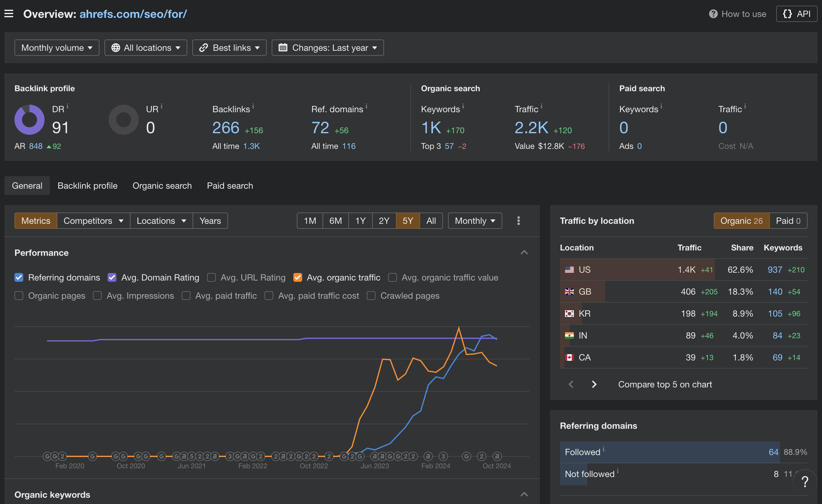This screenshot has width=822, height=504.
Task: Enable Avg. paid traffic metric
Action: coord(186,296)
